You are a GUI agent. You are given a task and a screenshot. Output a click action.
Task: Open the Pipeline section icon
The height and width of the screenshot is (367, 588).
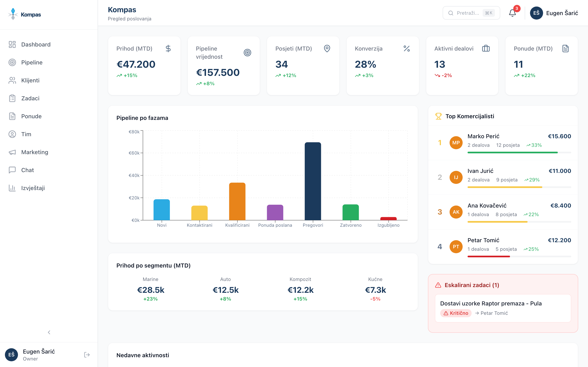point(12,62)
